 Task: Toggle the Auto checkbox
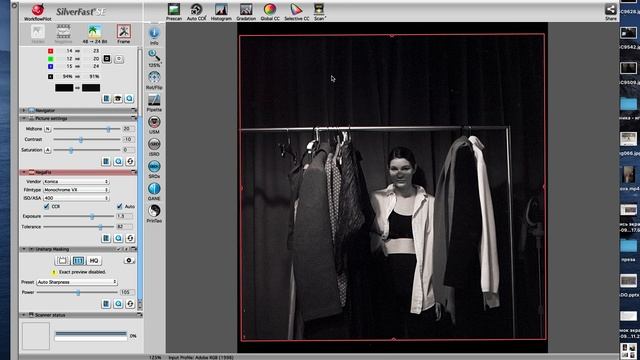pos(120,207)
